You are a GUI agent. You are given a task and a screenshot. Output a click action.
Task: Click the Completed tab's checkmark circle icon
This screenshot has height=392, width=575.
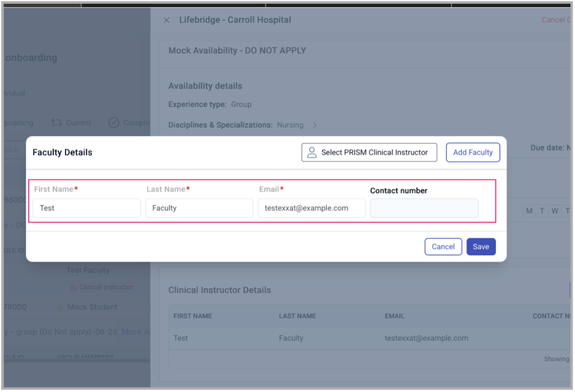click(114, 123)
